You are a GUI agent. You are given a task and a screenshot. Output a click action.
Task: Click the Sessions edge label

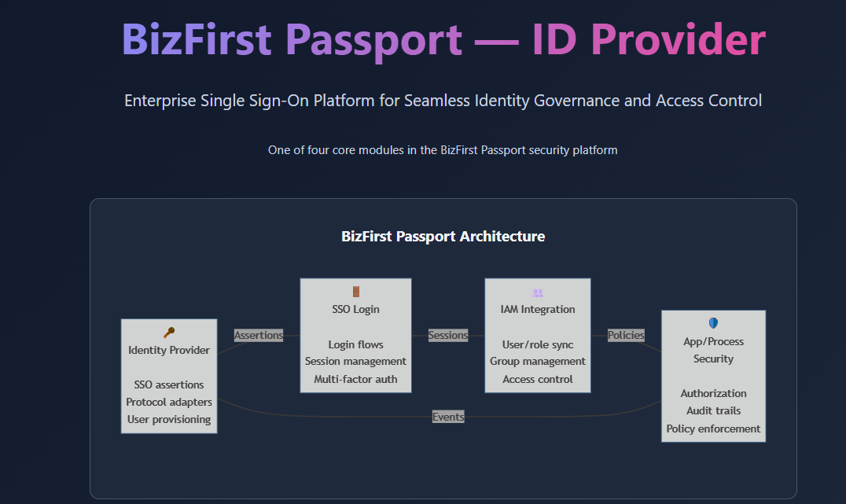448,335
